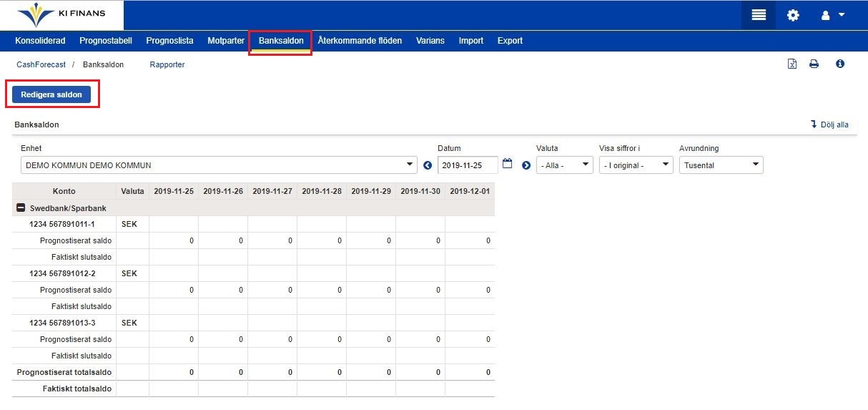Open the Avrundning dropdown

tap(721, 165)
